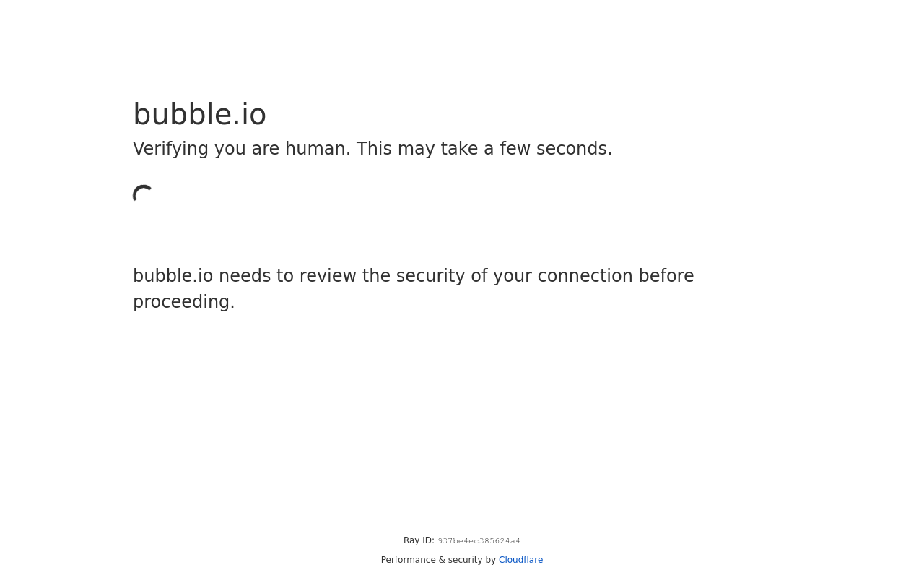This screenshot has width=924, height=578.
Task: Click the 'Ray ID:' label
Action: (419, 540)
